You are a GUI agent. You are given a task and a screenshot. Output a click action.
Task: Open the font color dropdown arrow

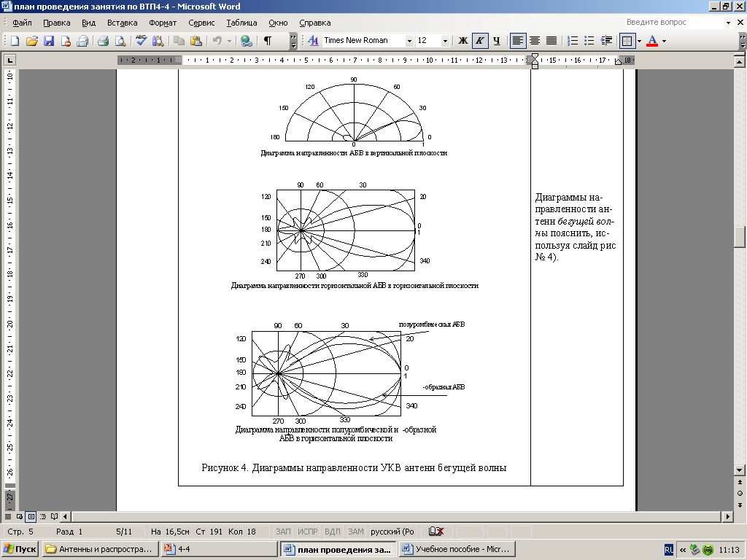click(664, 41)
